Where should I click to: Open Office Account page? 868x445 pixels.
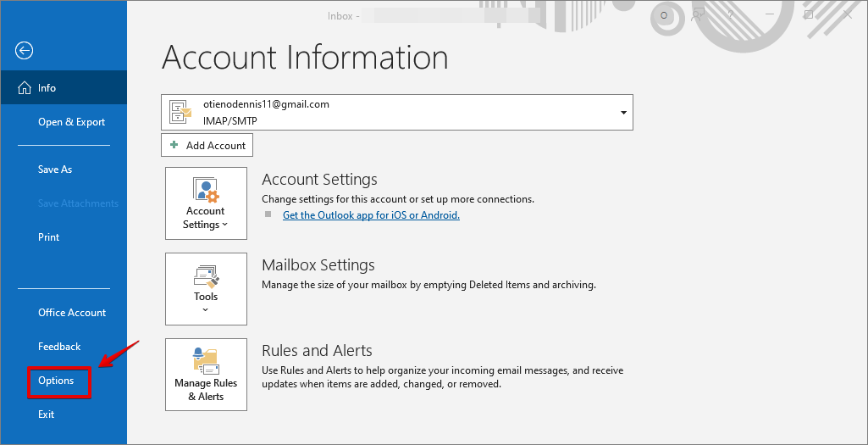pyautogui.click(x=72, y=313)
